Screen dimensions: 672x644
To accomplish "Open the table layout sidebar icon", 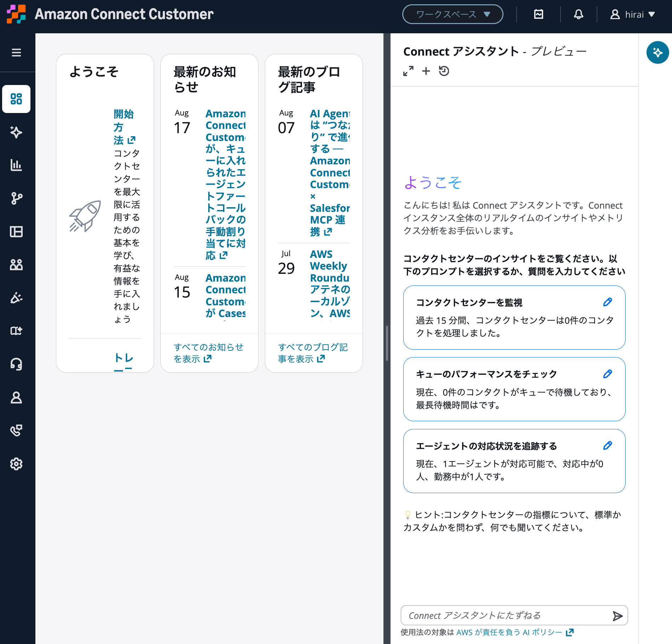I will tap(16, 232).
